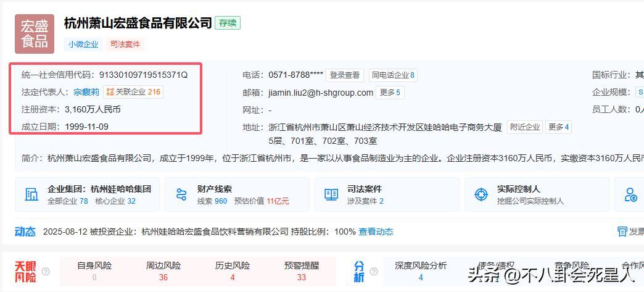644x292 pixels.
Task: Click the 查看动态 link
Action: [x=376, y=232]
